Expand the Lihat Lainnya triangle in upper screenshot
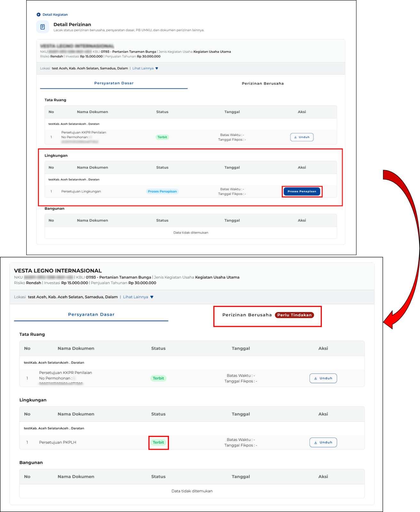Image resolution: width=420 pixels, height=512 pixels. point(157,68)
